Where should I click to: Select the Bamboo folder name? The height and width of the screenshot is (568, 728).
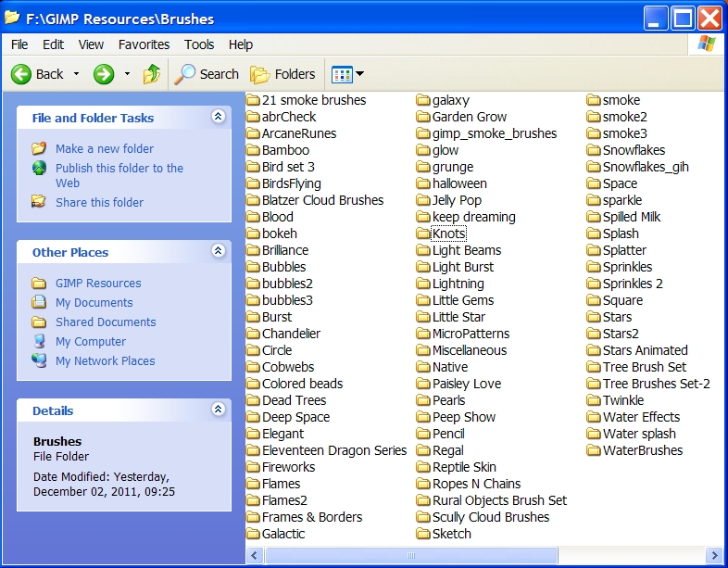[285, 150]
